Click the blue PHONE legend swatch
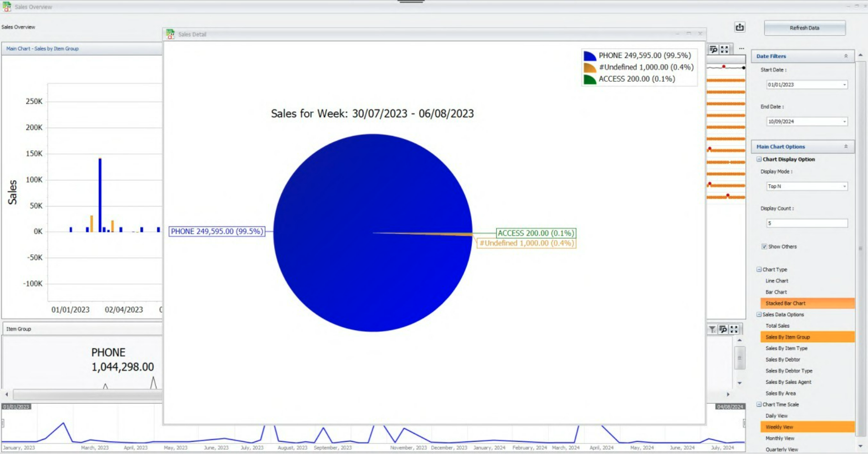868x454 pixels. [589, 56]
